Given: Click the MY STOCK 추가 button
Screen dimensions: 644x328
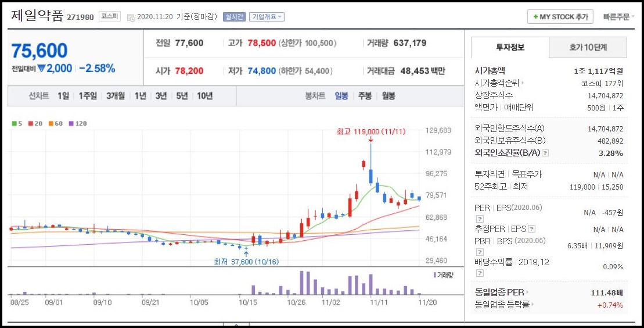Looking at the screenshot, I should 560,17.
